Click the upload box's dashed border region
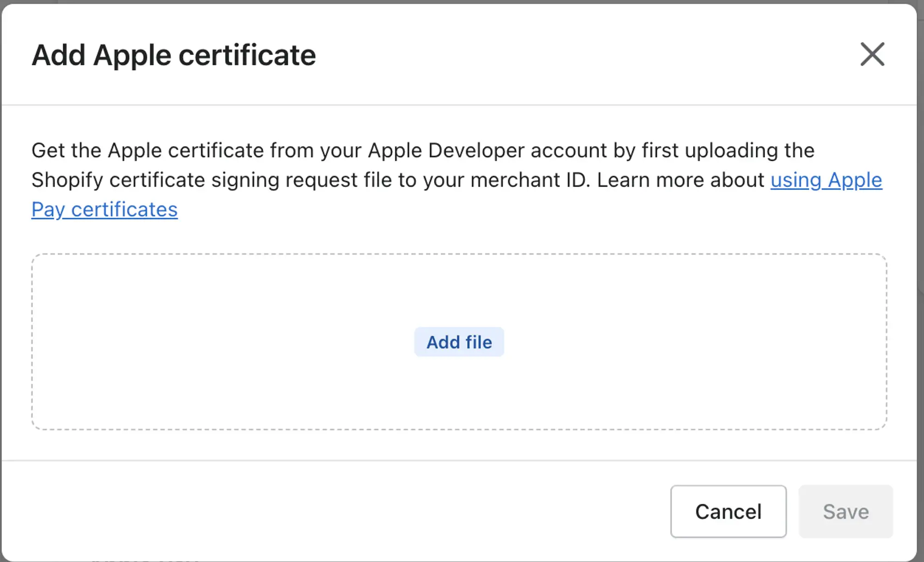 point(459,342)
